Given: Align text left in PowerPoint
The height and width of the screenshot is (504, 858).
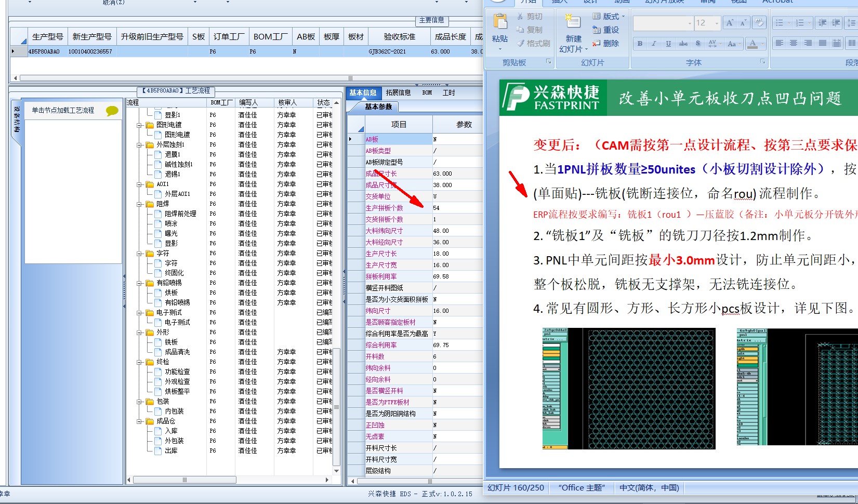Looking at the screenshot, I should click(x=779, y=44).
